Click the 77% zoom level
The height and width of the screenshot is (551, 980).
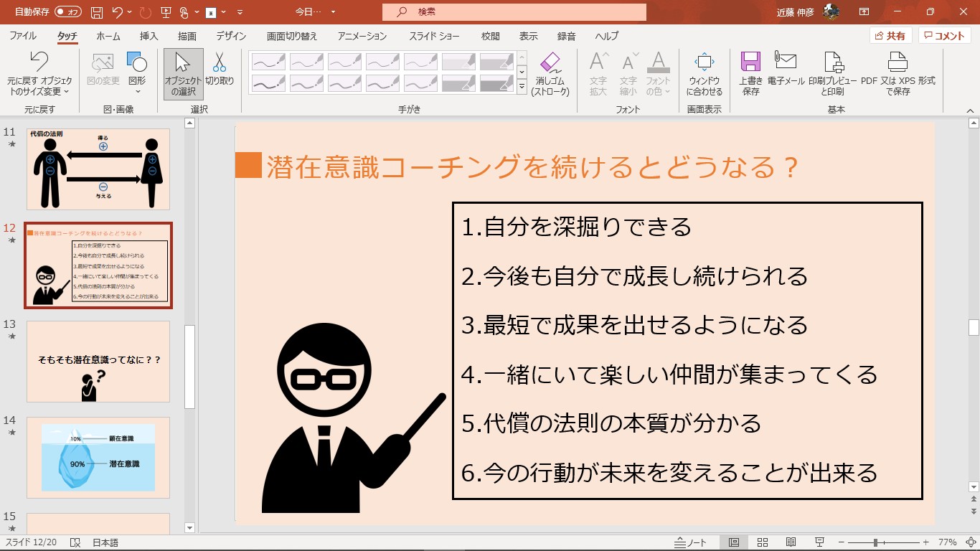coord(947,542)
